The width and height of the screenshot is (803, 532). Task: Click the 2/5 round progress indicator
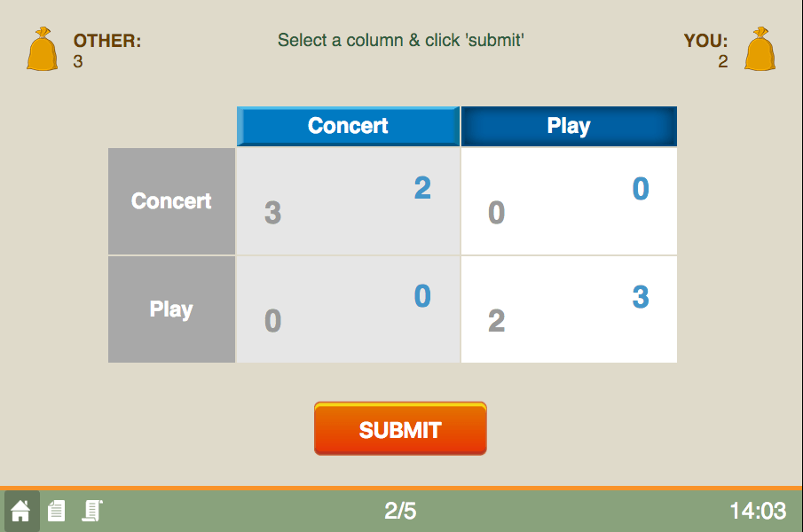click(400, 511)
